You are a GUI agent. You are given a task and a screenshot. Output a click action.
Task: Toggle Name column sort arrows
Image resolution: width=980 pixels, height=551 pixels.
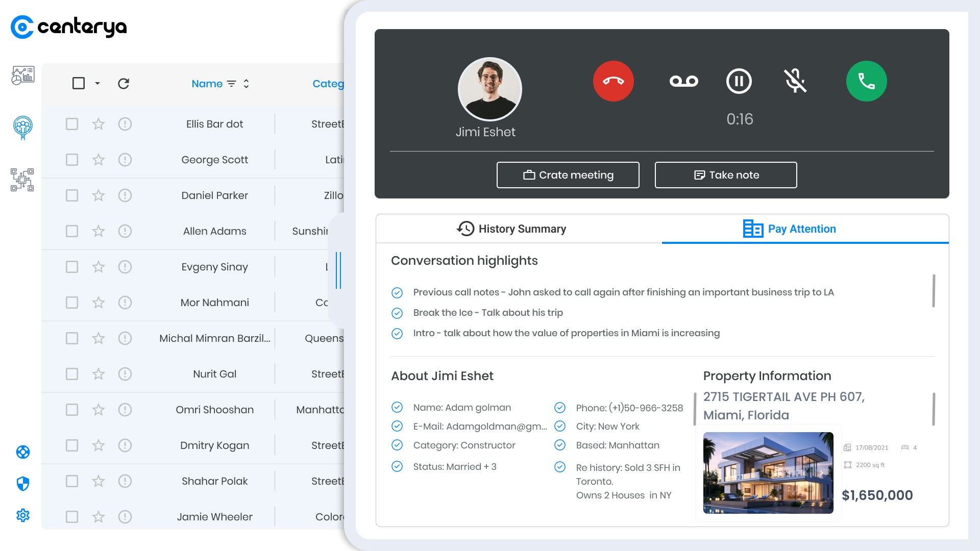click(x=247, y=84)
